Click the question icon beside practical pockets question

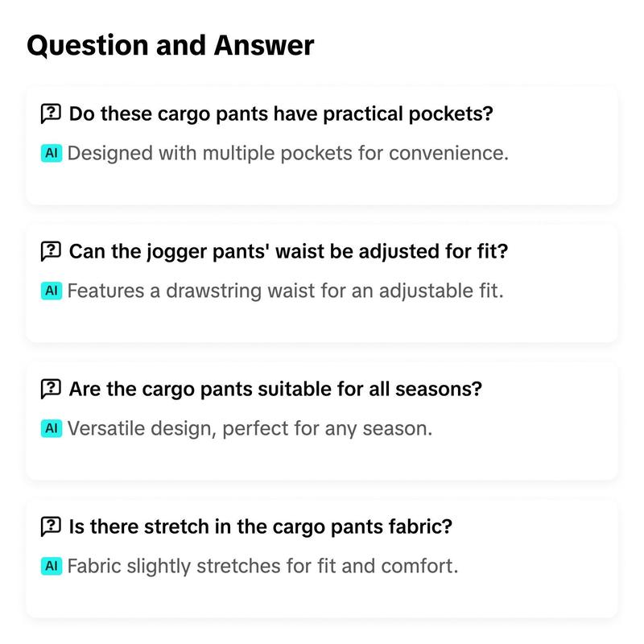51,114
